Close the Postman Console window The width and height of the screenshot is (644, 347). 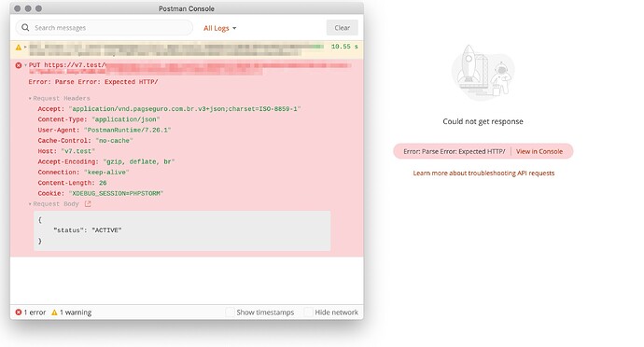(x=17, y=8)
